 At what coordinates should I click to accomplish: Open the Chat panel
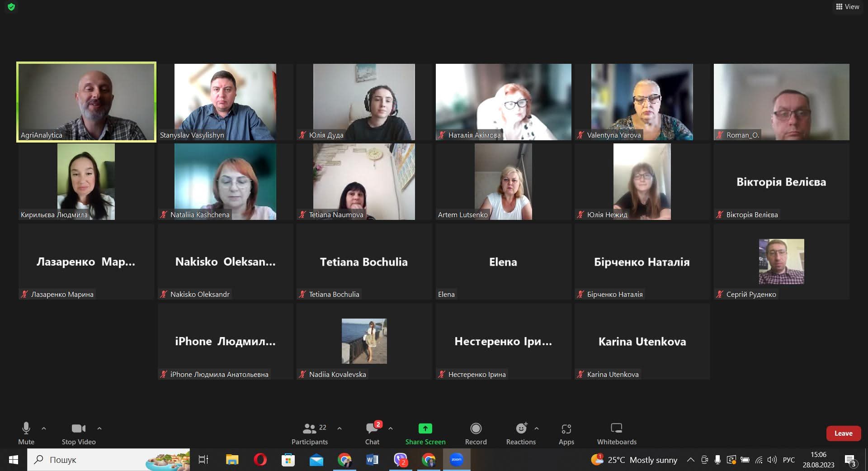(x=372, y=433)
